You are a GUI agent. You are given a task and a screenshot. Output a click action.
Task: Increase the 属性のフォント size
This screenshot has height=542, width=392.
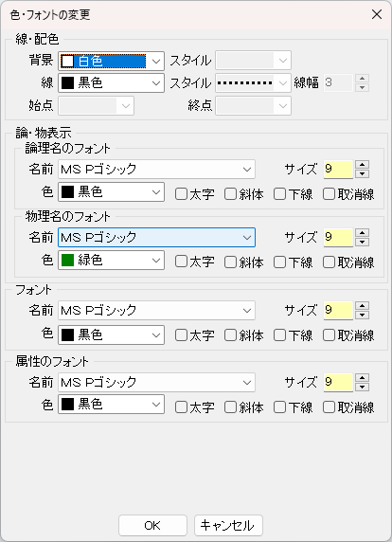362,378
